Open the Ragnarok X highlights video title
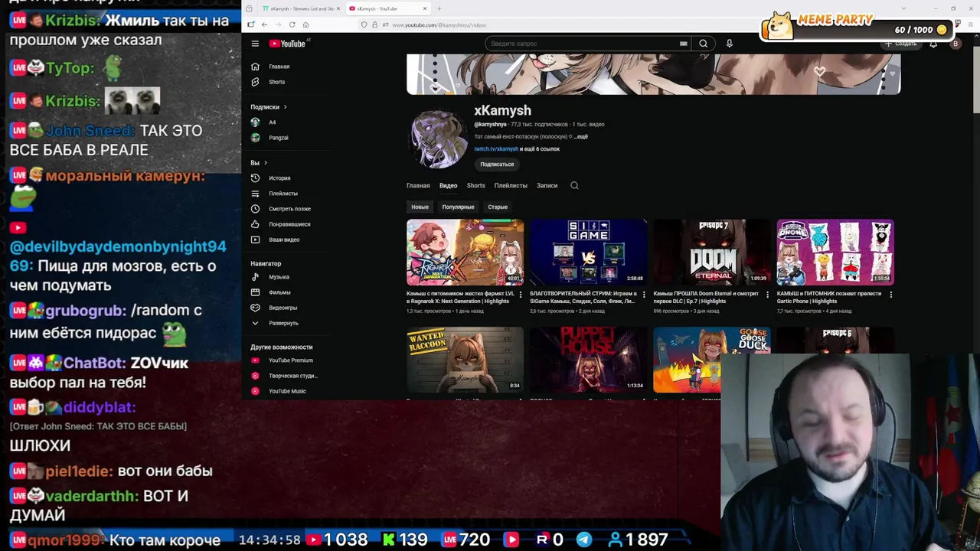The height and width of the screenshot is (551, 980). [x=460, y=297]
